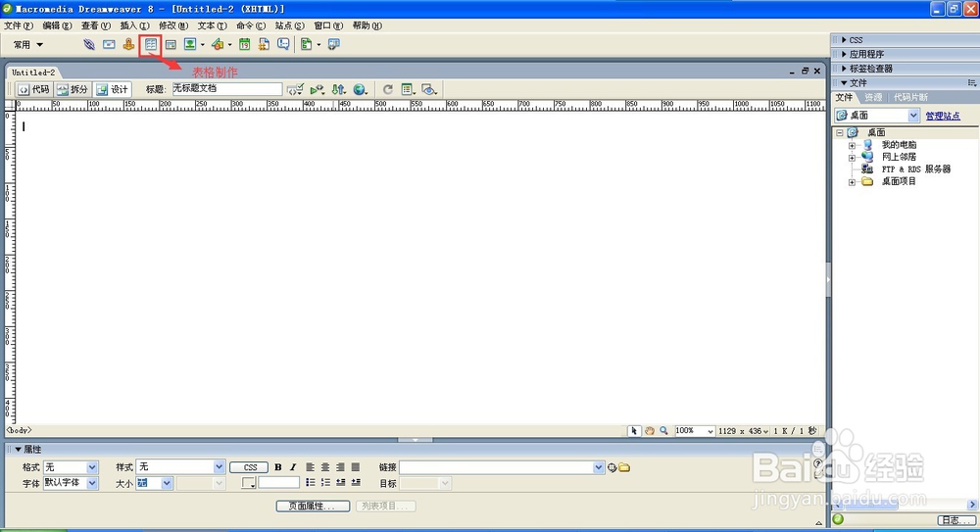
Task: Preview the page in browser
Action: click(x=360, y=89)
